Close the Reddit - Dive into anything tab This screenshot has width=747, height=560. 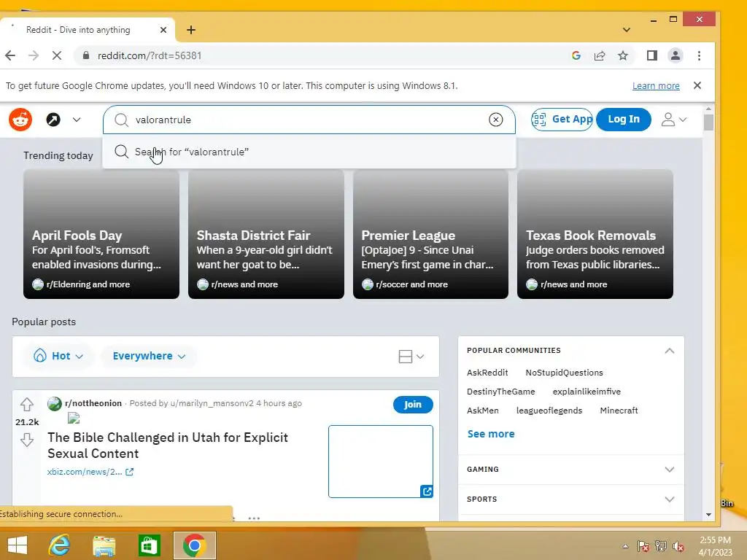click(163, 30)
